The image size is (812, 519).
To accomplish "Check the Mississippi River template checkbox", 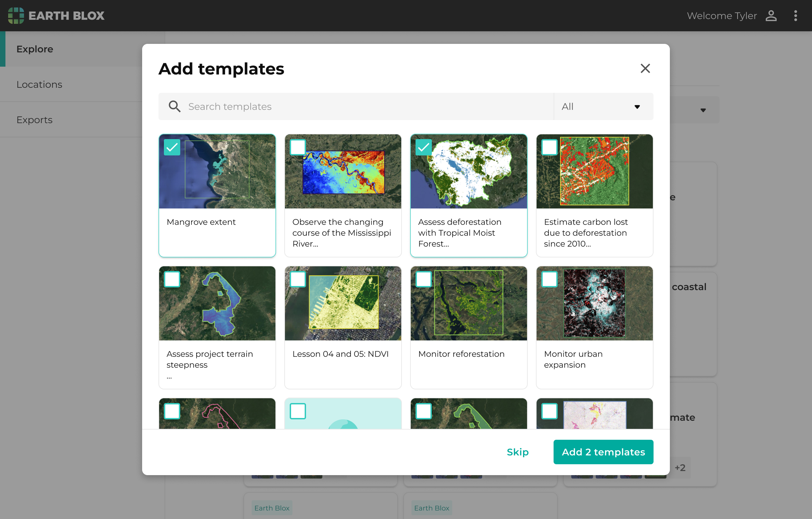I will point(298,147).
